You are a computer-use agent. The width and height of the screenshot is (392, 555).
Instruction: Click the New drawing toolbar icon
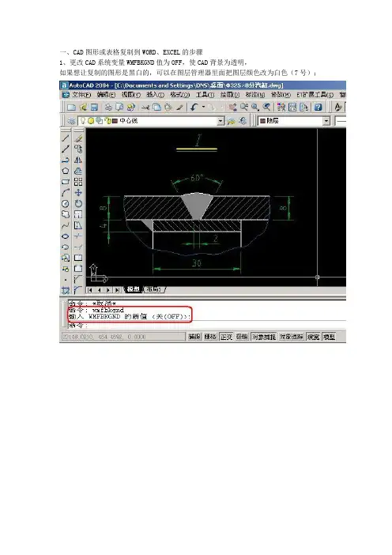(x=72, y=108)
